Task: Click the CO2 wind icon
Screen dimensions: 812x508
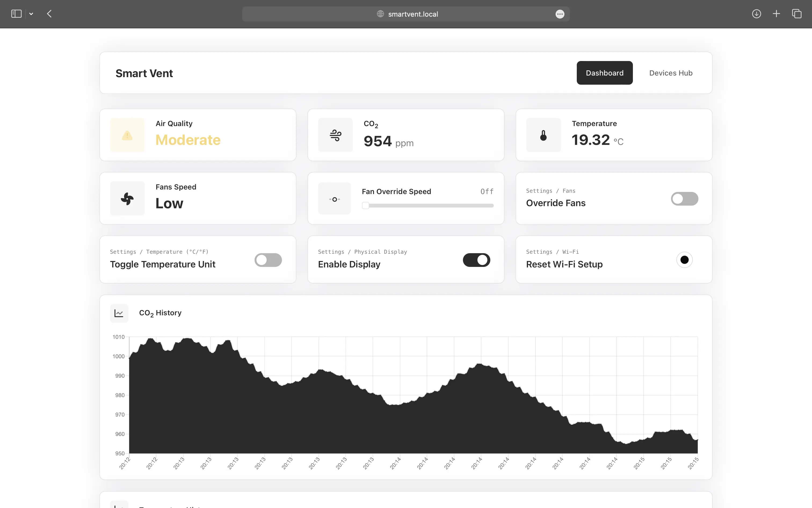Action: [335, 135]
